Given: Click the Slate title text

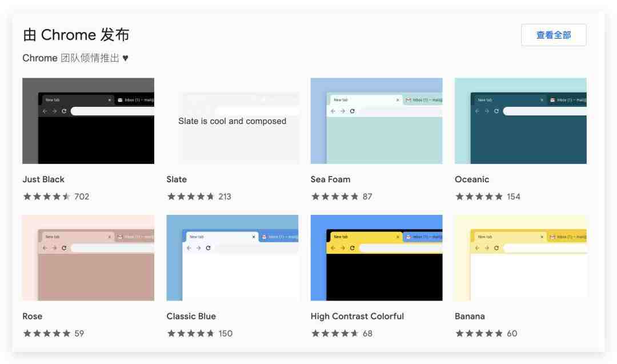Looking at the screenshot, I should coord(177,179).
